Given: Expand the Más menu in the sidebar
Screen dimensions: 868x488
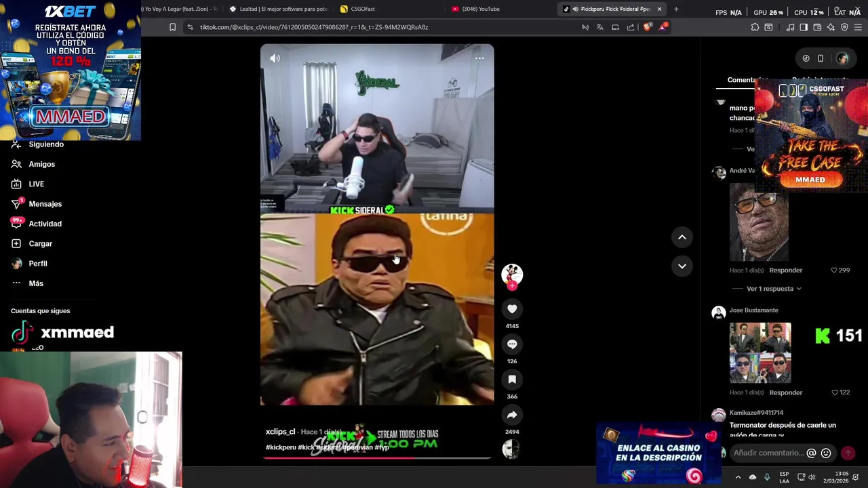Looking at the screenshot, I should (35, 283).
